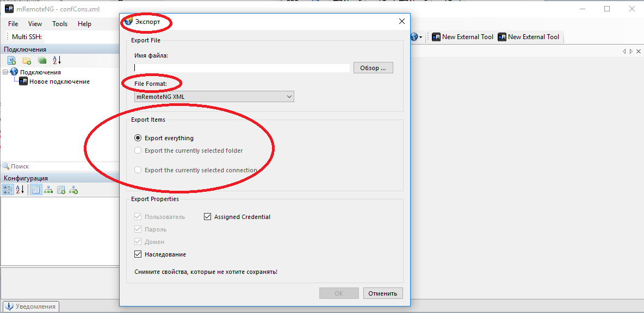The image size is (644, 313).
Task: Click the green stacked windows icon in Подключения toolbar
Action: [x=42, y=61]
